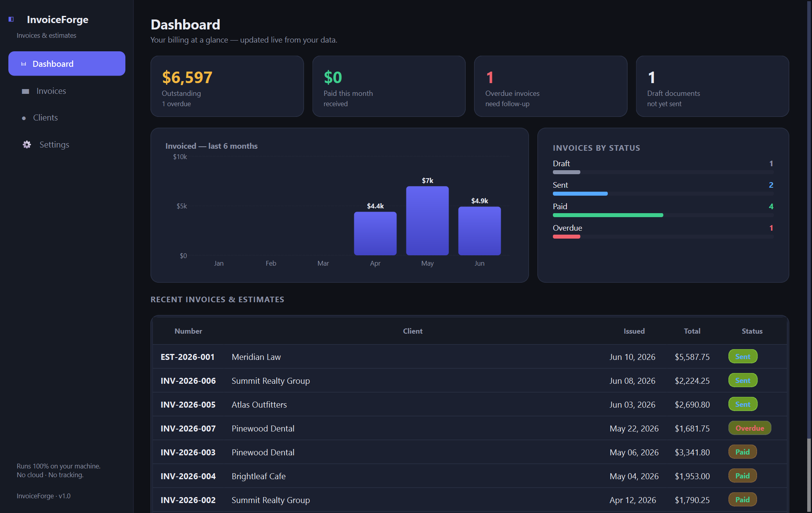812x513 pixels.
Task: Open the Overdue invoices card
Action: (x=550, y=86)
